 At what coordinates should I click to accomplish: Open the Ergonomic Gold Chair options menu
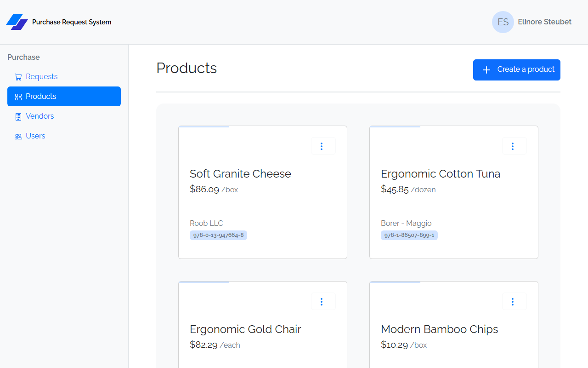[x=323, y=301]
